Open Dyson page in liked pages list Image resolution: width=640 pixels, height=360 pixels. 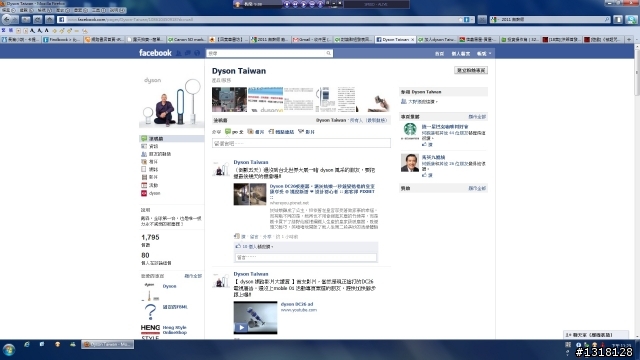[169, 286]
